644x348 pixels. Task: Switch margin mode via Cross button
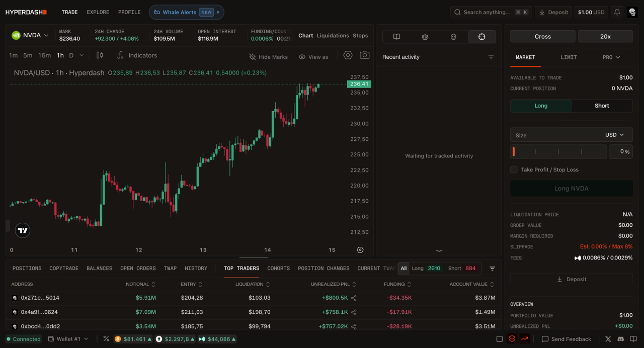(543, 36)
